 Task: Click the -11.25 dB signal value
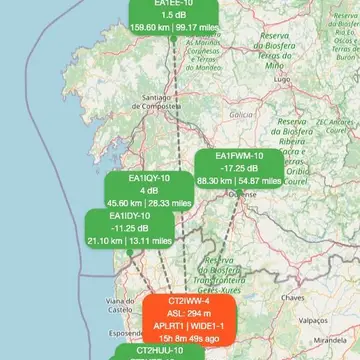[130, 229]
